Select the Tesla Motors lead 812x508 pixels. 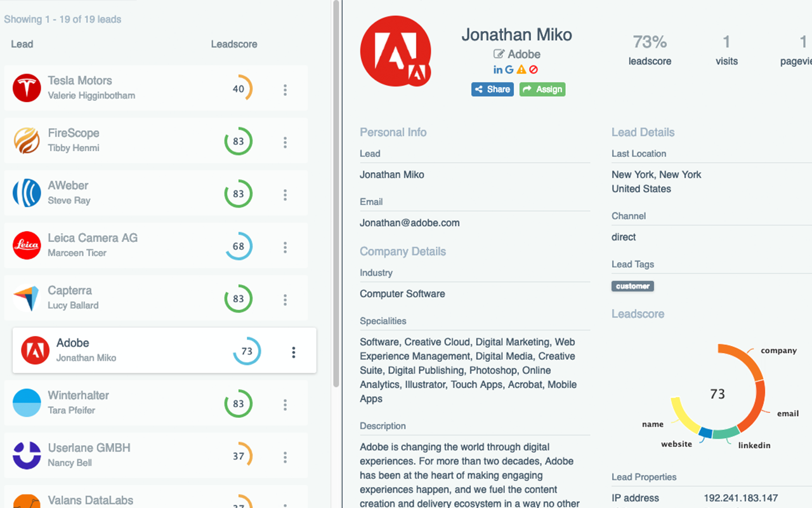click(x=156, y=88)
